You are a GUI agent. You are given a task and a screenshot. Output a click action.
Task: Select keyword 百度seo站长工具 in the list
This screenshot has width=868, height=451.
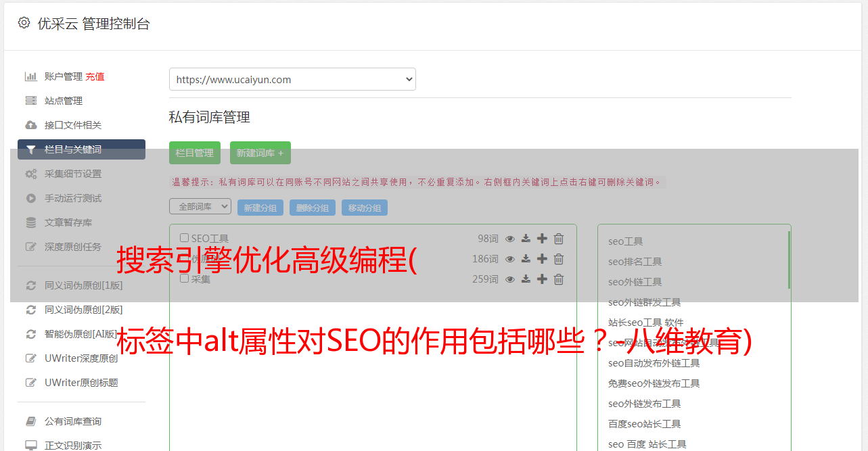pyautogui.click(x=644, y=424)
